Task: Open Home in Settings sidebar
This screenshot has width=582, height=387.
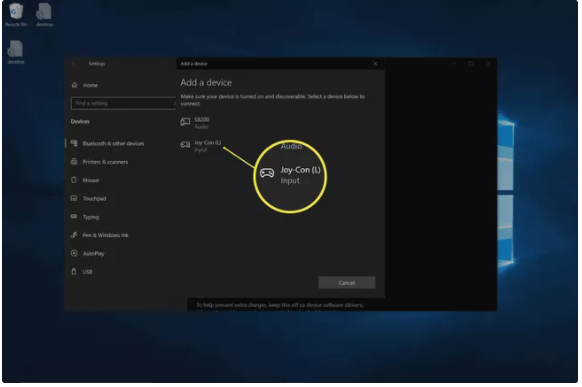Action: 90,85
